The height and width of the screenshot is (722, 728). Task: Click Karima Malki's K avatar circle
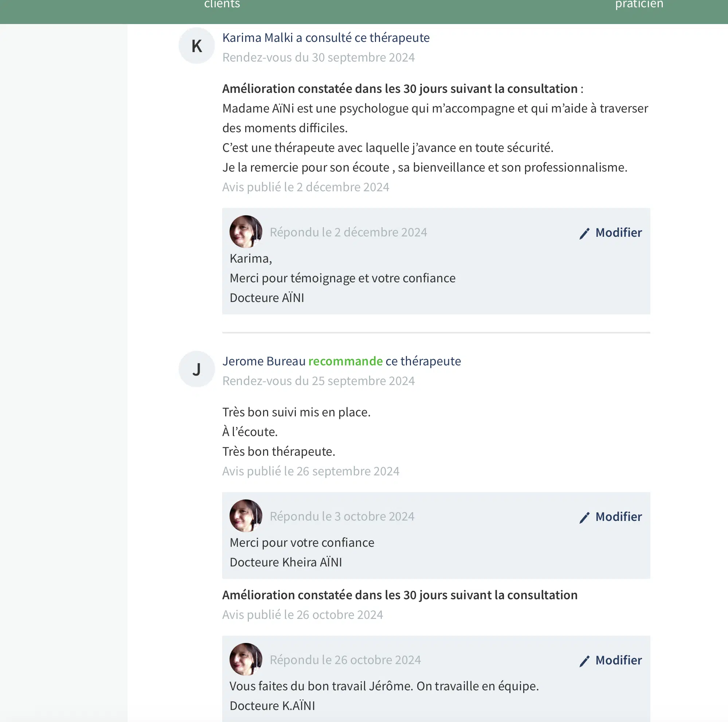pos(197,46)
